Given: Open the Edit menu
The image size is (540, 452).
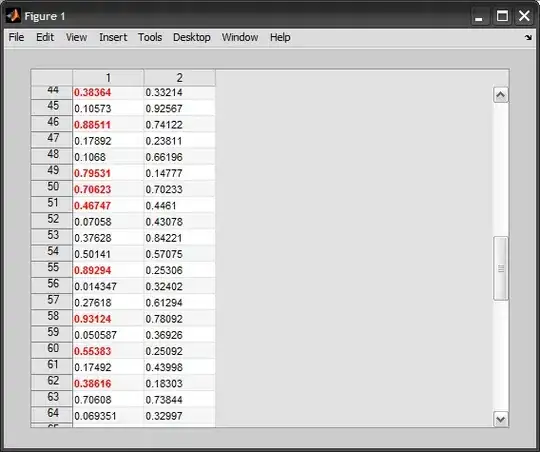Looking at the screenshot, I should (x=45, y=37).
